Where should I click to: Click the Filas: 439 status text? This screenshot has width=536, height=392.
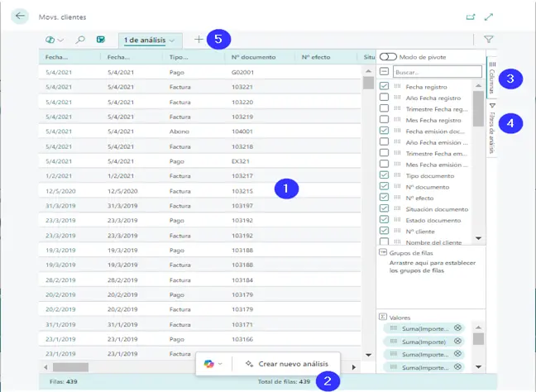coord(64,382)
